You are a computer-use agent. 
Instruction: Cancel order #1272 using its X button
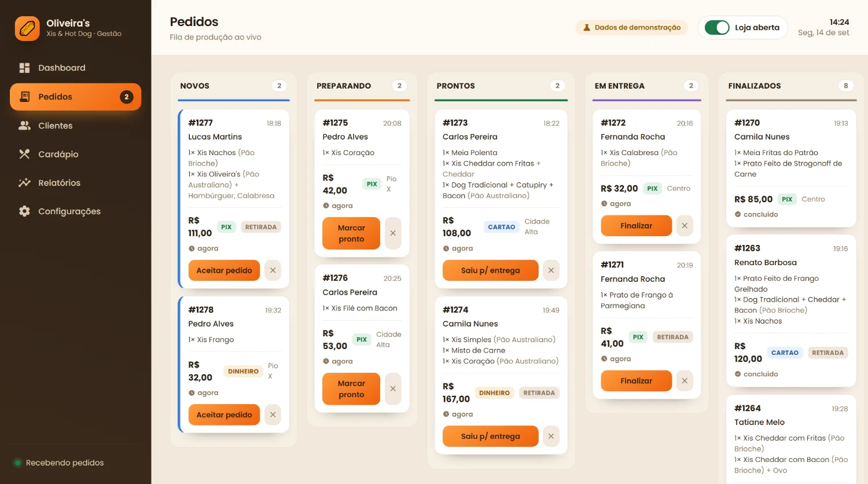tap(685, 226)
